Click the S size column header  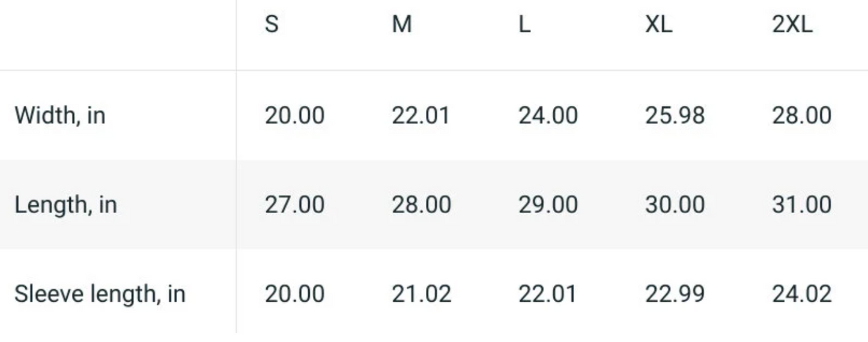click(x=272, y=25)
